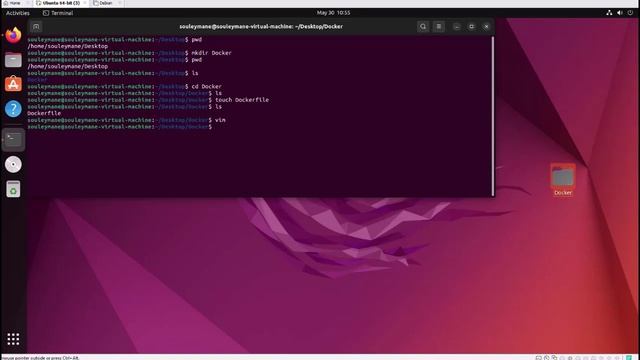Click the blue 'Docker' ls output
The image size is (640, 360).
click(37, 80)
